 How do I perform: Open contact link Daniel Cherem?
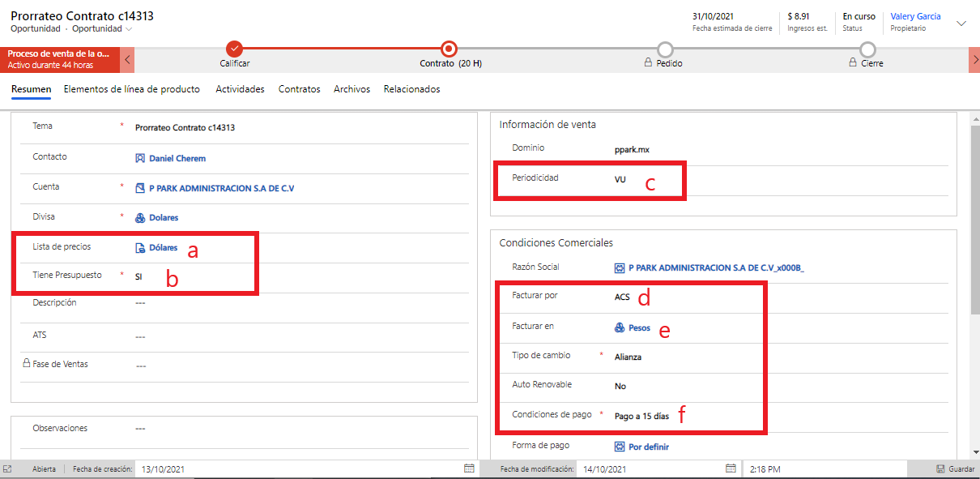(177, 159)
